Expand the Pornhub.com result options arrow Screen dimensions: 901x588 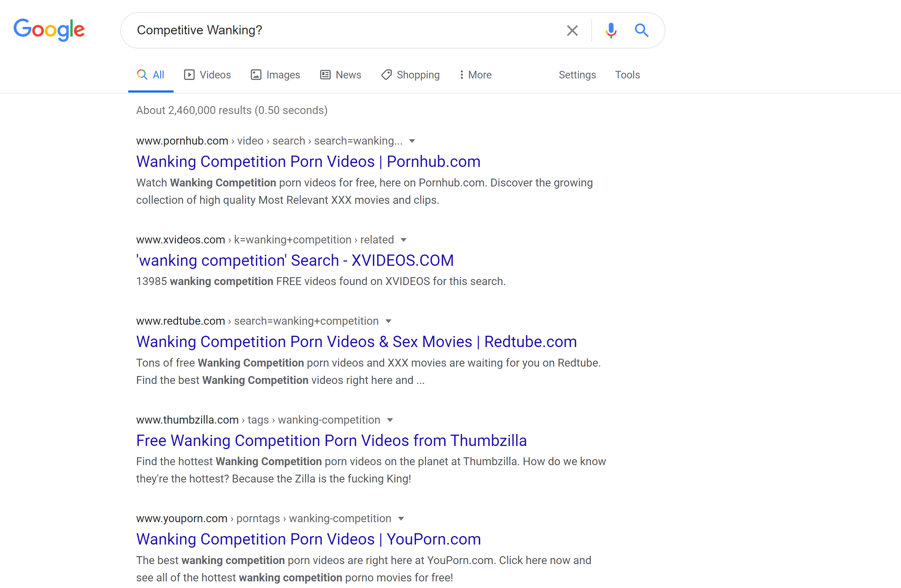click(x=412, y=141)
